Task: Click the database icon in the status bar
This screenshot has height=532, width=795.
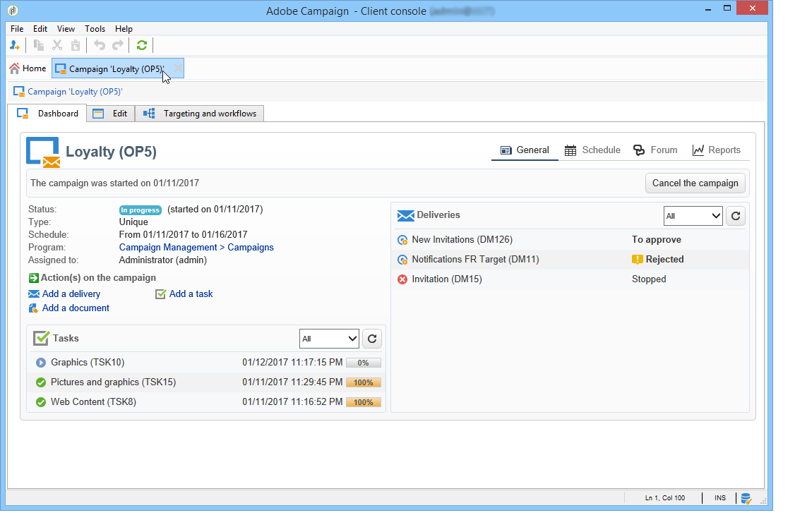Action: 746,499
